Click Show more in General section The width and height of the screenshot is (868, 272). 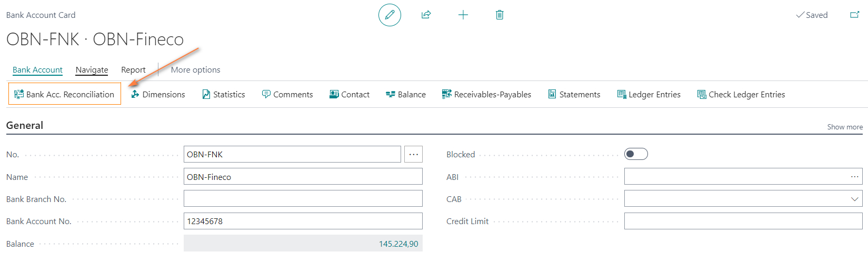click(x=845, y=127)
